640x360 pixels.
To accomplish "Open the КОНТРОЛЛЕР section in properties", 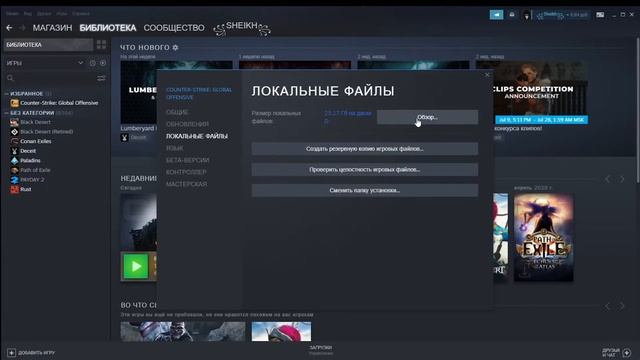I will (186, 172).
